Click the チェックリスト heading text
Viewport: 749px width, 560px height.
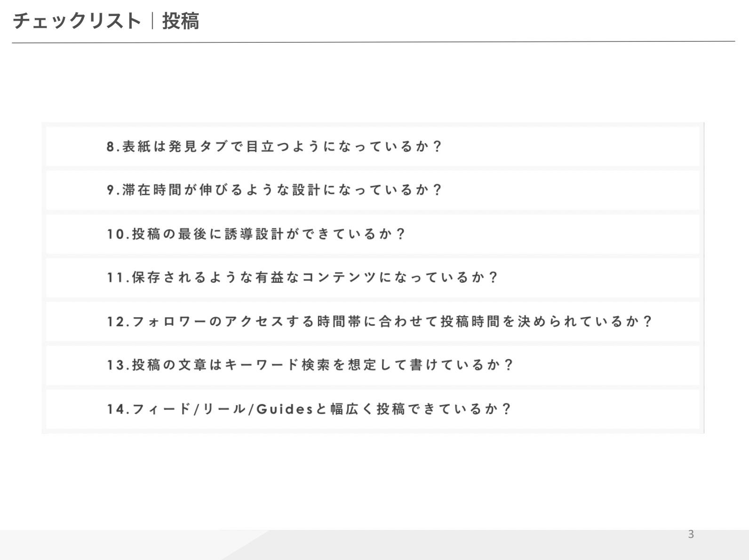pyautogui.click(x=77, y=21)
